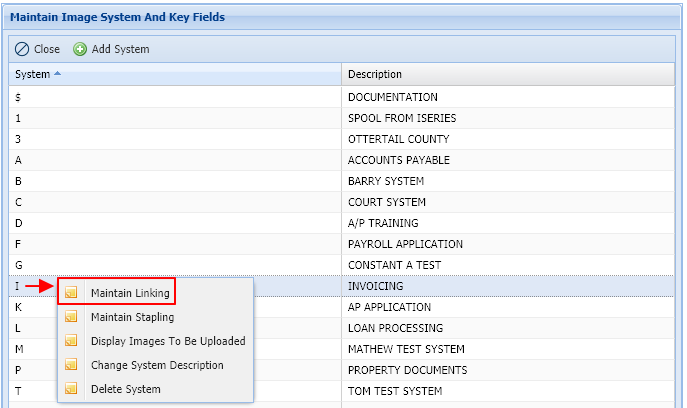Open Display Images To Be Uploaded
This screenshot has width=687, height=408.
pyautogui.click(x=167, y=341)
